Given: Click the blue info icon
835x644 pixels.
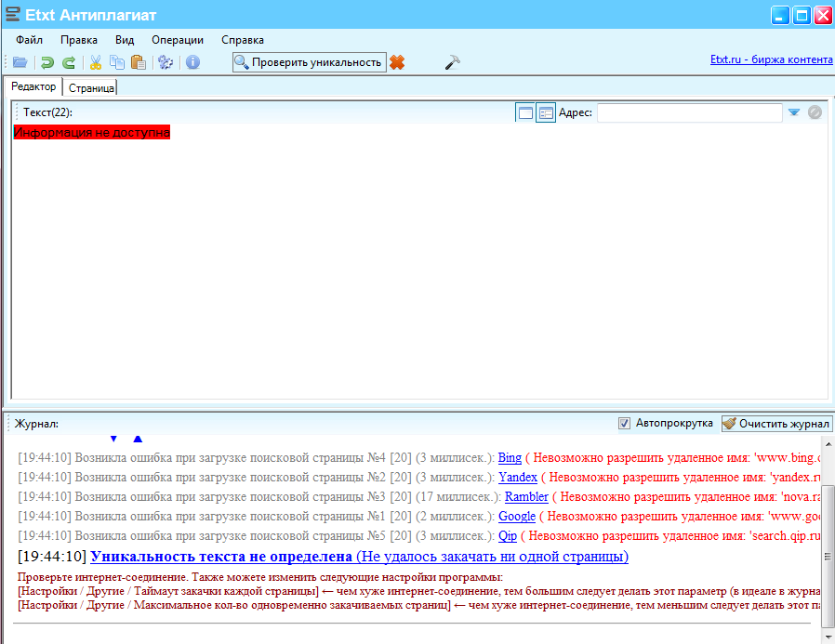Looking at the screenshot, I should (192, 62).
